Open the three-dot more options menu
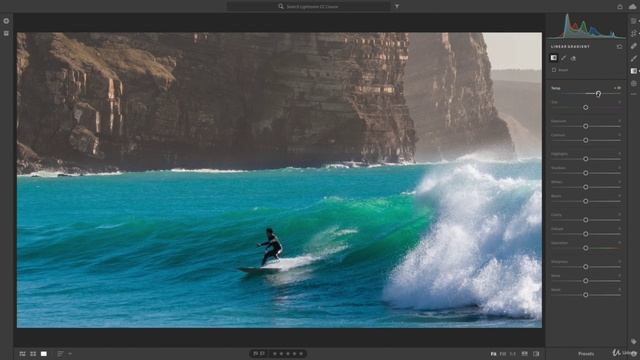Screen dimensions: 640x360 633,94
